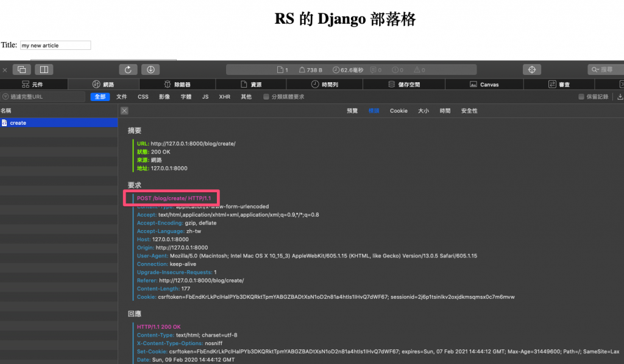
Task: Click the 62.6毫秒 load time indicator
Action: (x=348, y=69)
